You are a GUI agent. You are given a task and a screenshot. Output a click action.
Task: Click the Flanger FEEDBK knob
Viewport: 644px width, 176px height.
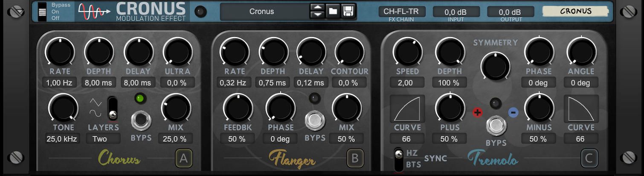click(x=238, y=107)
